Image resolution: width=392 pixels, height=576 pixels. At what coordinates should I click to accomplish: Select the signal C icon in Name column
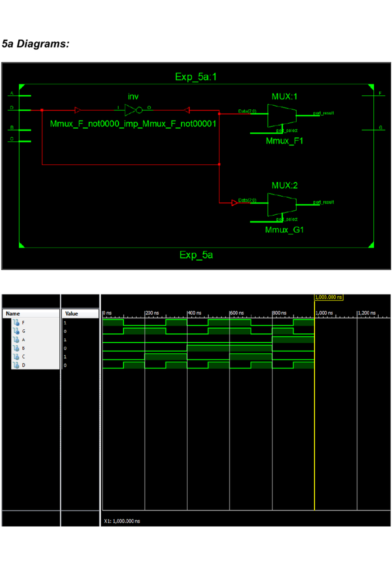(16, 356)
